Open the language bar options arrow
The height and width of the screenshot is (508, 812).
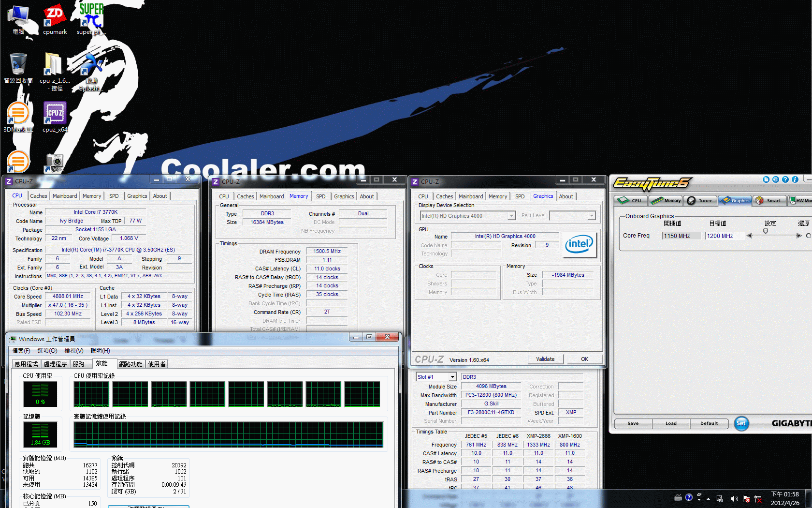point(699,500)
